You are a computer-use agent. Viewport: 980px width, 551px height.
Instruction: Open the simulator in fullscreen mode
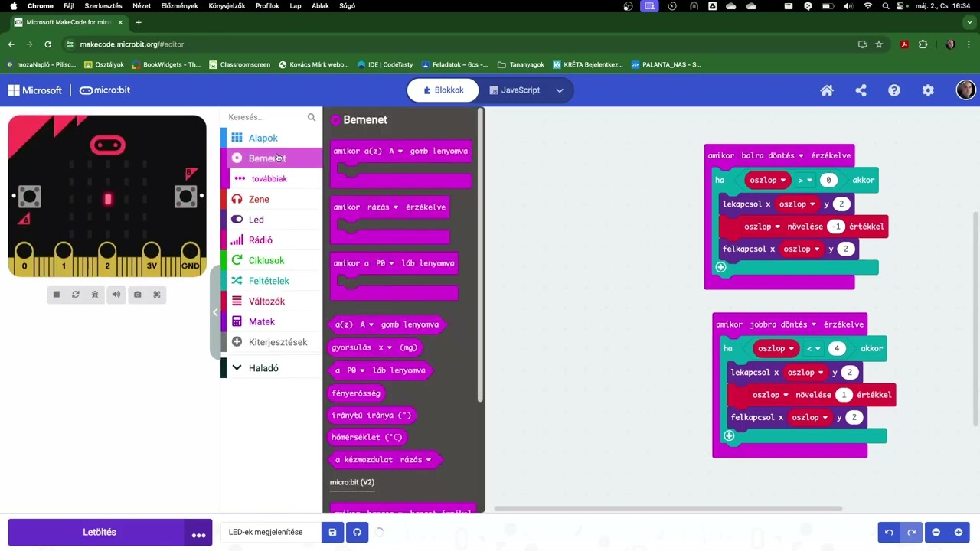point(157,295)
